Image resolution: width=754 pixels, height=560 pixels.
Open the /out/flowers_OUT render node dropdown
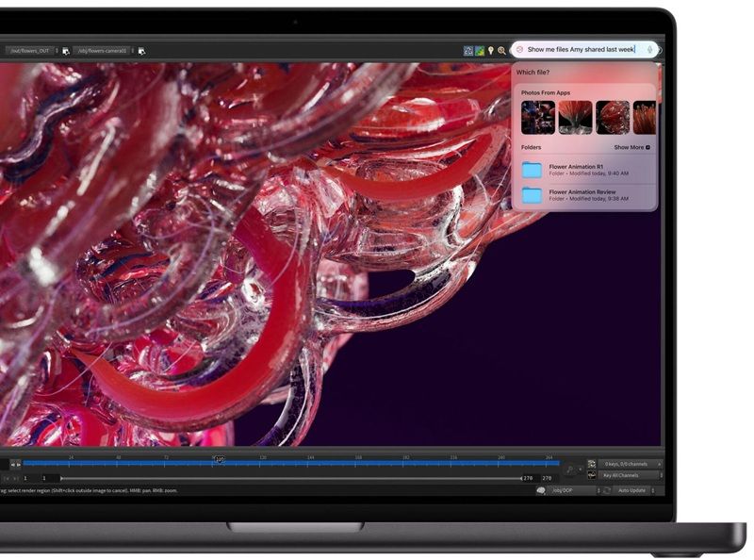click(x=32, y=51)
